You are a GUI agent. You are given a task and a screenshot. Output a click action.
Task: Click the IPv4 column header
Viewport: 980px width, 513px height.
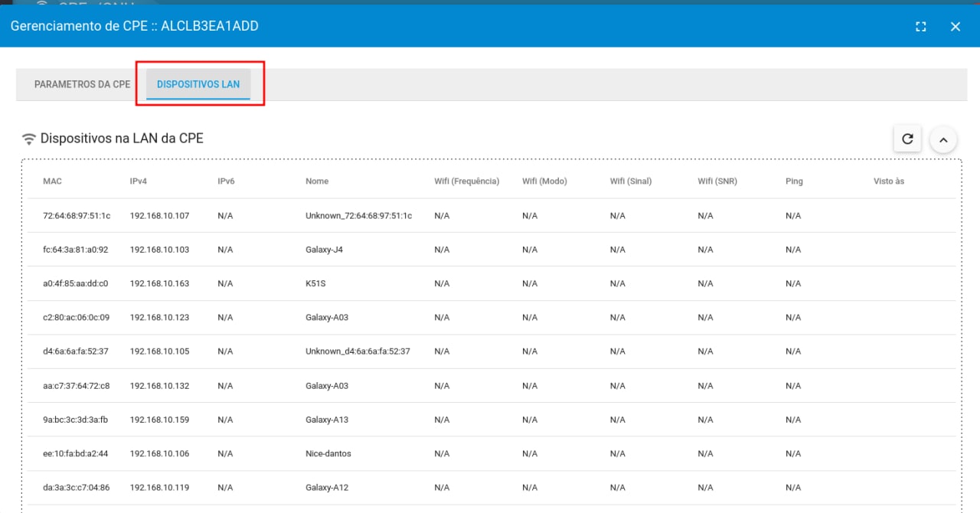pos(139,181)
